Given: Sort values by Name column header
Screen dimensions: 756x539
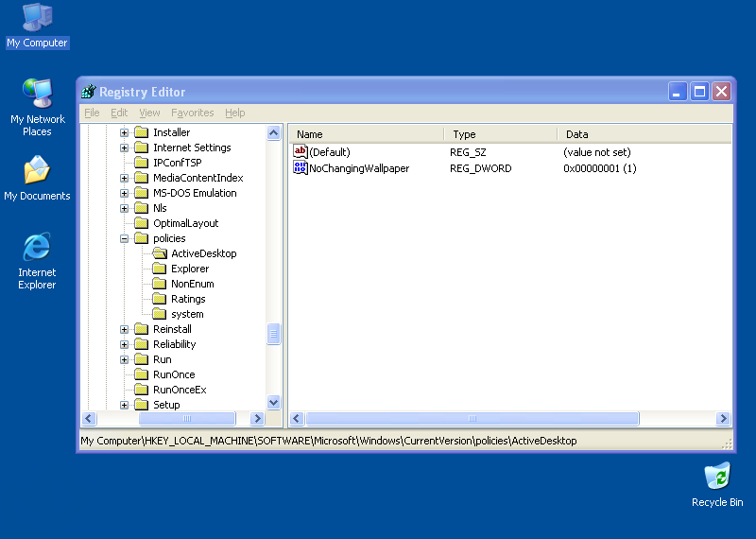Looking at the screenshot, I should (x=367, y=134).
